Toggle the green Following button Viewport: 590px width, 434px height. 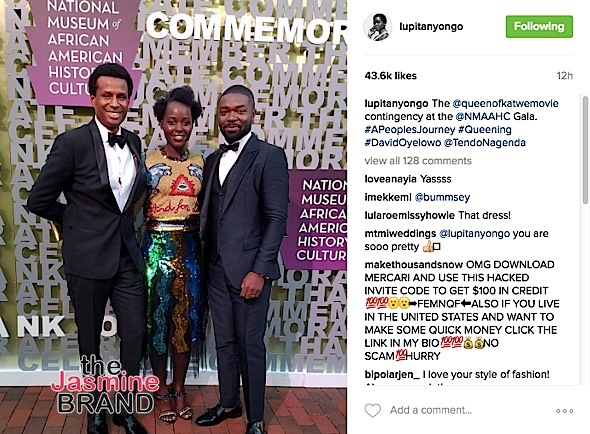pyautogui.click(x=539, y=26)
